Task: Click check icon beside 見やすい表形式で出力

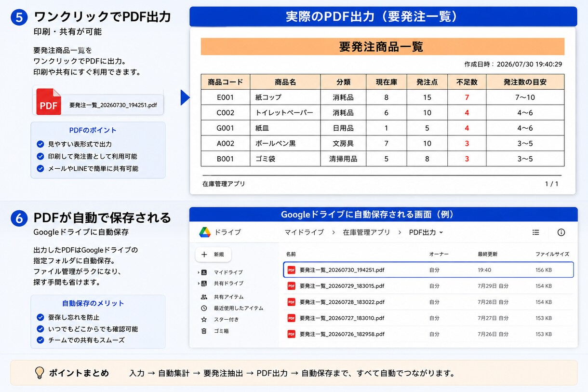Action: [40, 144]
